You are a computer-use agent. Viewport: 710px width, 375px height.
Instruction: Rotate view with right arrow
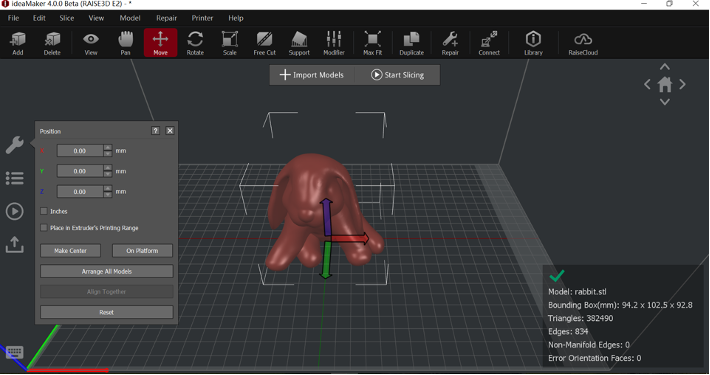point(682,84)
